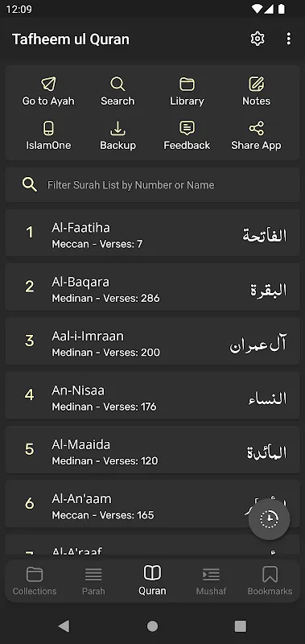Focus the Filter Surah List field
305x644 pixels.
152,185
